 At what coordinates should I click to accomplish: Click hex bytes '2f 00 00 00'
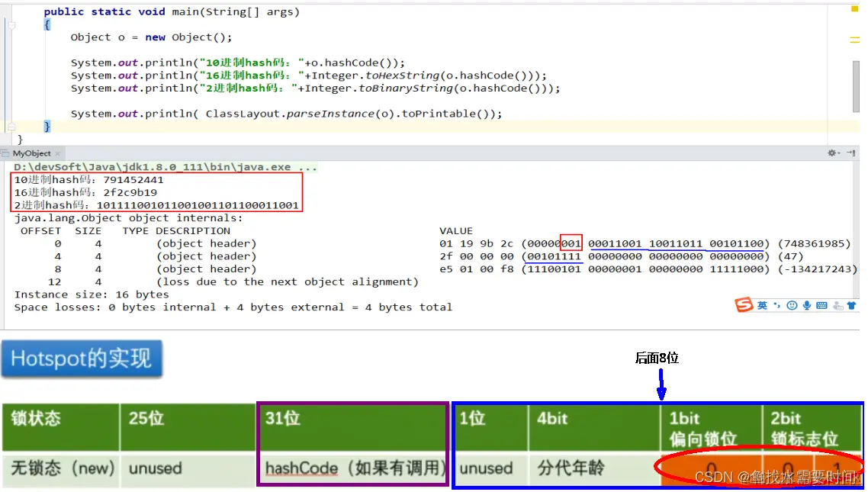pos(477,256)
